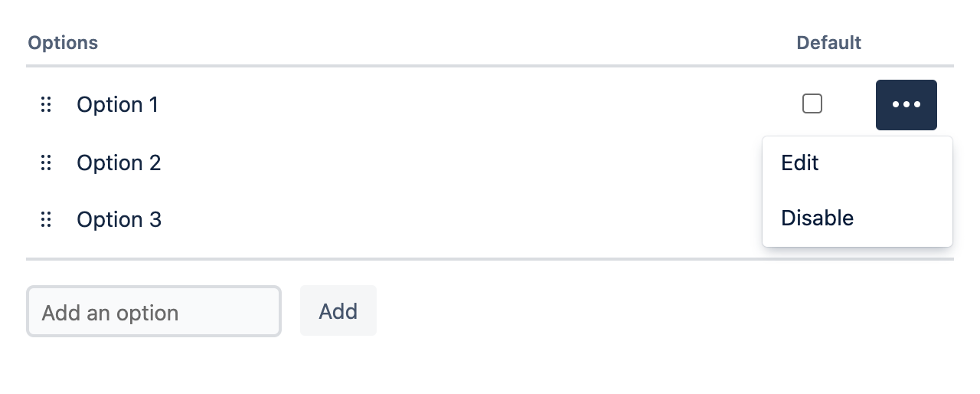980x394 pixels.
Task: Grab the six-dot grip on the third row
Action: 46,220
